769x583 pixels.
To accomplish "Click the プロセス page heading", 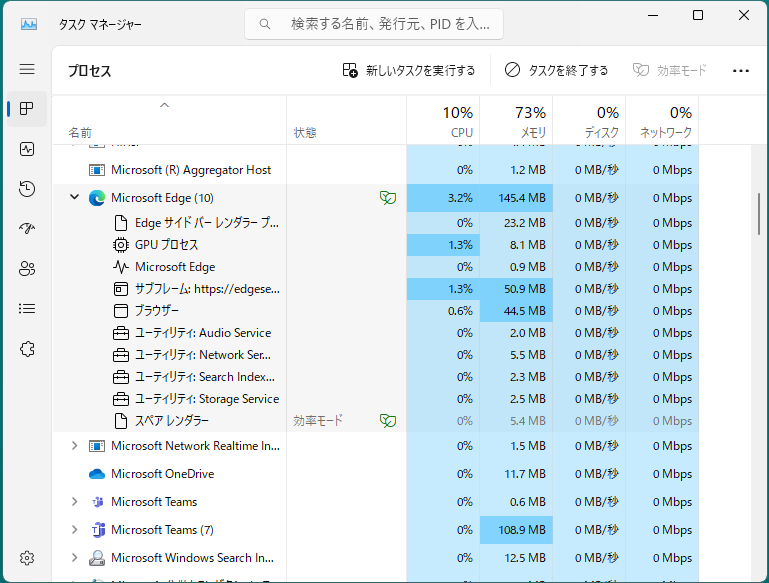I will click(90, 71).
